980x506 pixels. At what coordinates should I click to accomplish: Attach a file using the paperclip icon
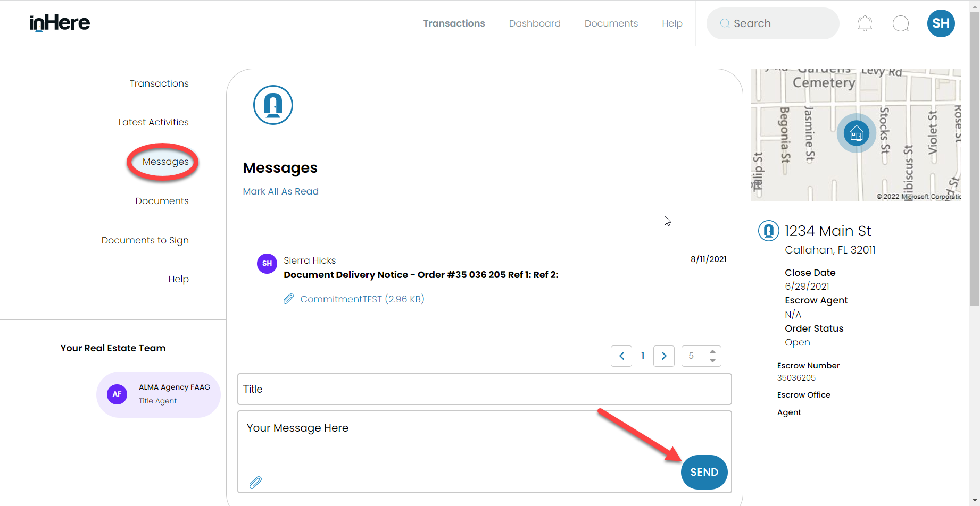point(255,482)
